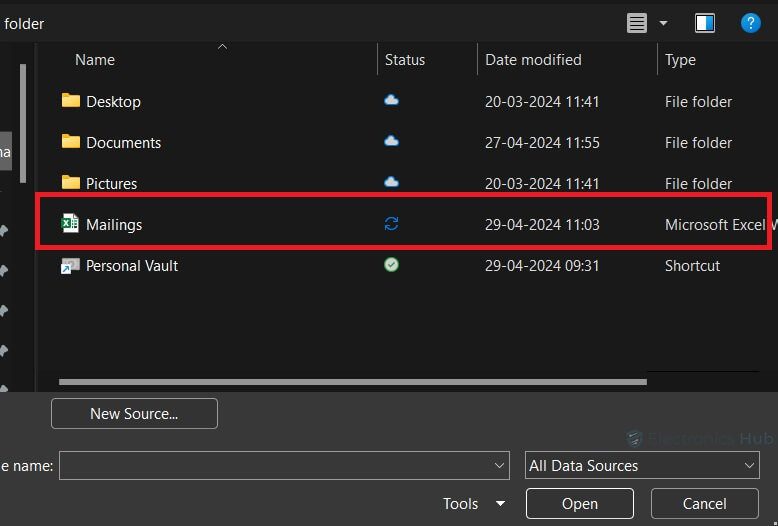Click the Cancel button
This screenshot has height=526, width=778.
704,504
